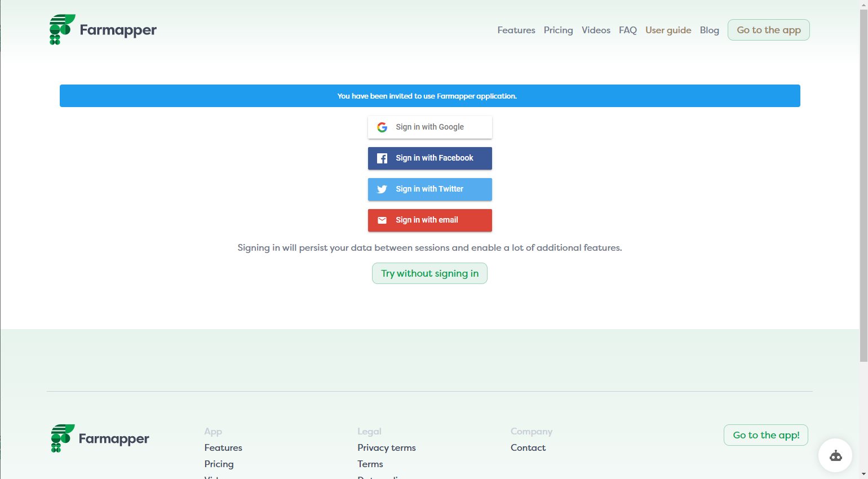Open the footer Terms link

click(x=370, y=464)
